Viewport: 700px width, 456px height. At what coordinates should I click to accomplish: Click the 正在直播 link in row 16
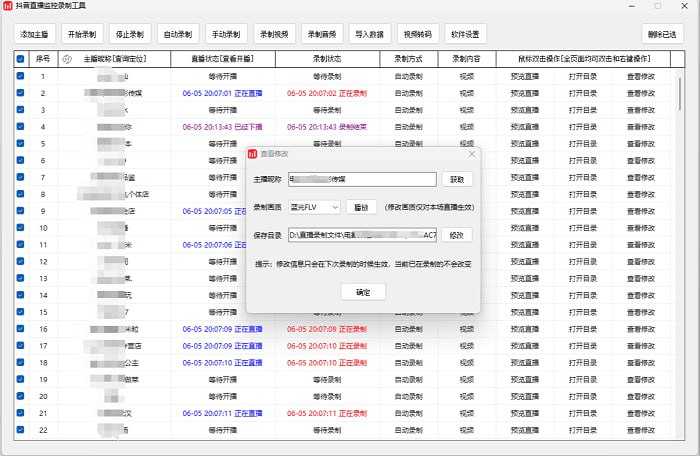(248, 329)
